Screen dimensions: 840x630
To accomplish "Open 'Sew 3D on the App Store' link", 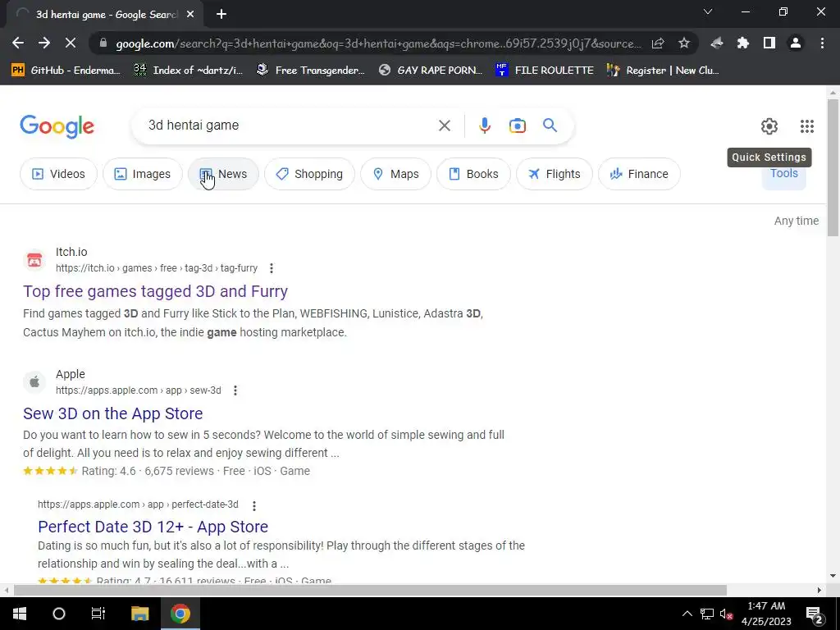I will [113, 413].
